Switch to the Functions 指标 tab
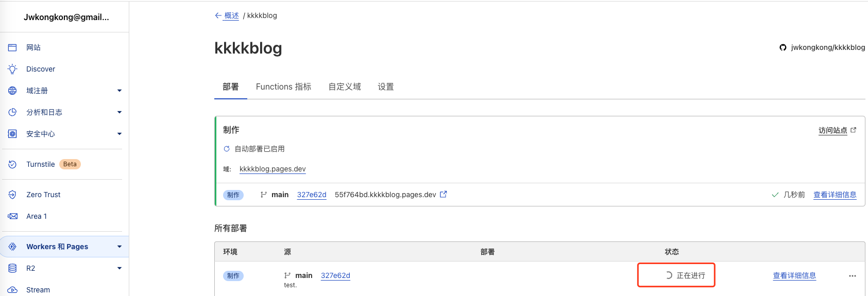The image size is (868, 296). point(283,86)
